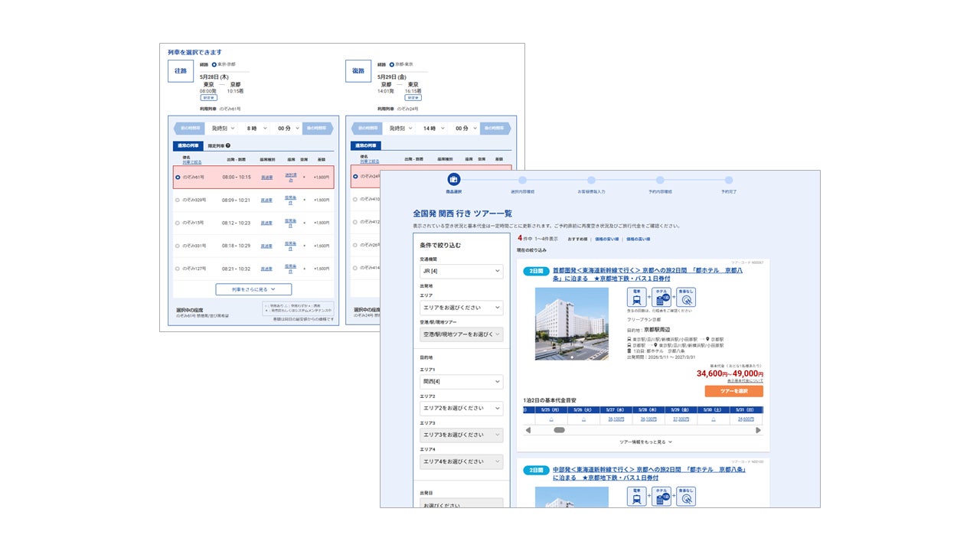Click the left arrow on the price calendar
The height and width of the screenshot is (551, 980).
click(528, 429)
